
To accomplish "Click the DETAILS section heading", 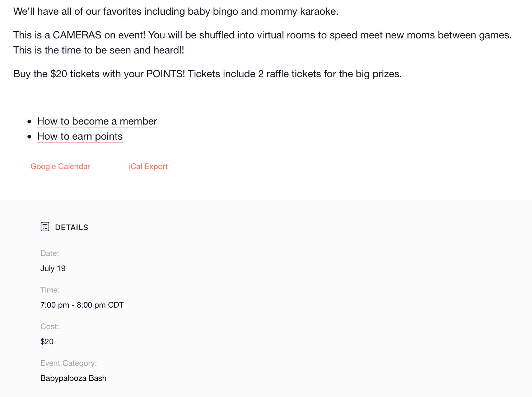I will (71, 228).
